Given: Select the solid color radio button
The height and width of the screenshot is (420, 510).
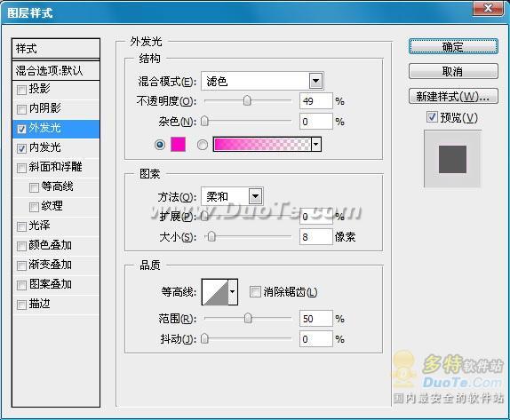Looking at the screenshot, I should click(x=160, y=145).
